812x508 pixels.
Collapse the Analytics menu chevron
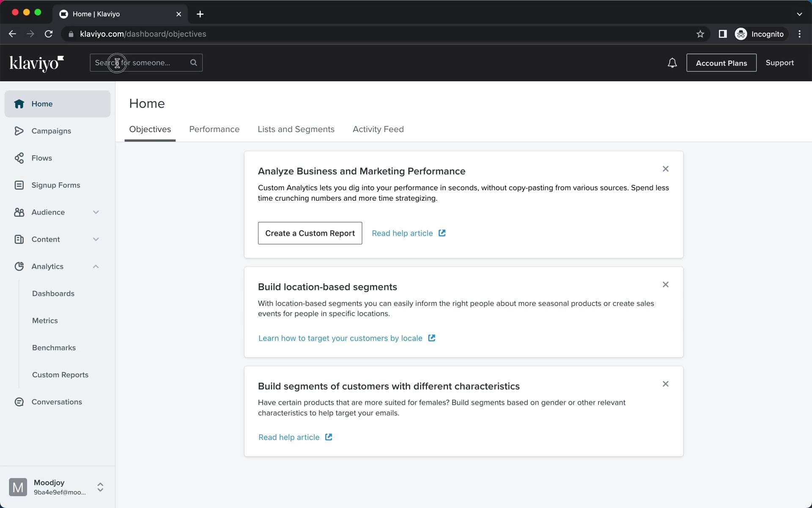96,266
